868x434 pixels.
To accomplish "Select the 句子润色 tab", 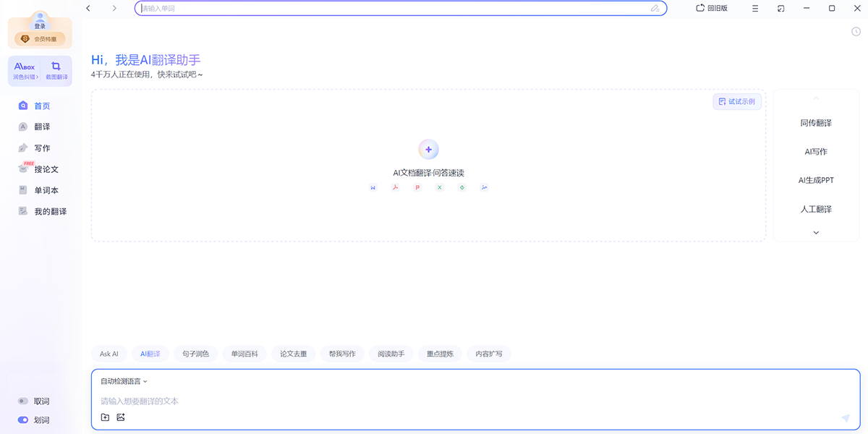I will tap(195, 354).
